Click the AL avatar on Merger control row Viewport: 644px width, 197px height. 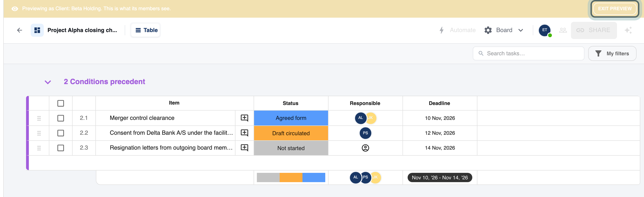(360, 118)
